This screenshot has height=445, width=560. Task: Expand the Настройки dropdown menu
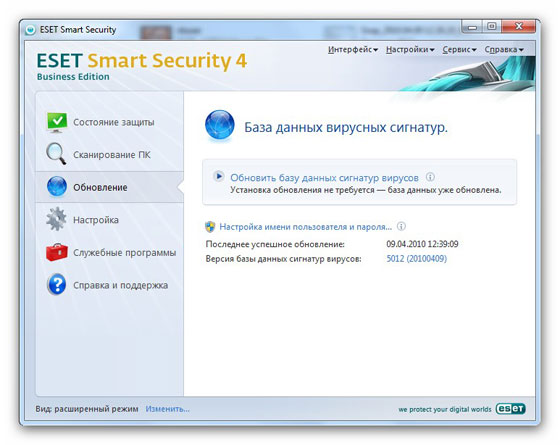tap(410, 50)
